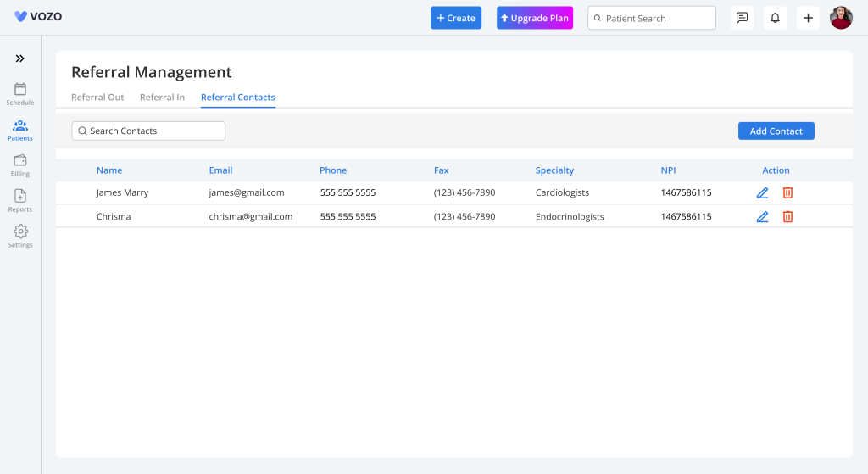Select the Referral Contacts tab
Image resolution: width=868 pixels, height=474 pixels.
point(237,98)
